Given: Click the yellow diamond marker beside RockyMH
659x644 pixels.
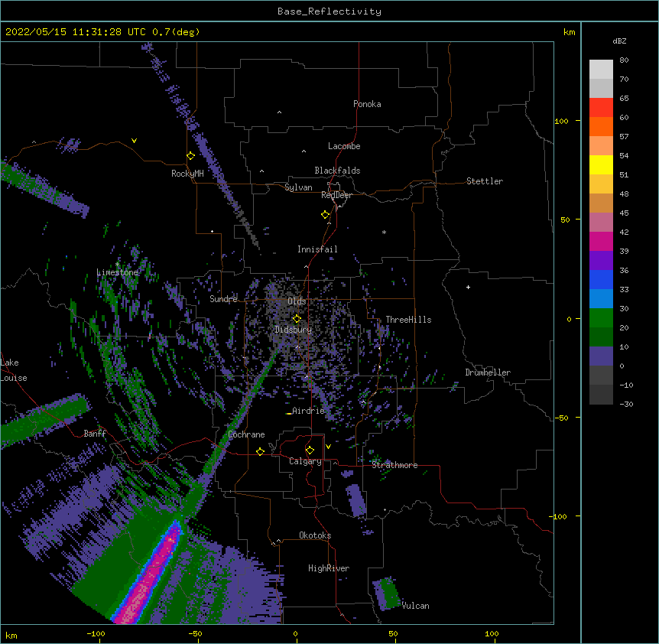Looking at the screenshot, I should click(x=191, y=156).
